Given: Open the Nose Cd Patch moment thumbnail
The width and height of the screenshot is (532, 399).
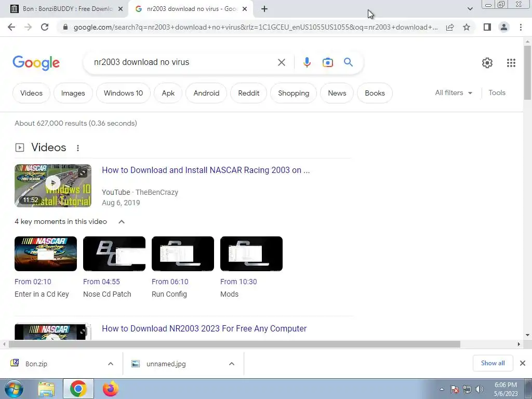Looking at the screenshot, I should 114,254.
